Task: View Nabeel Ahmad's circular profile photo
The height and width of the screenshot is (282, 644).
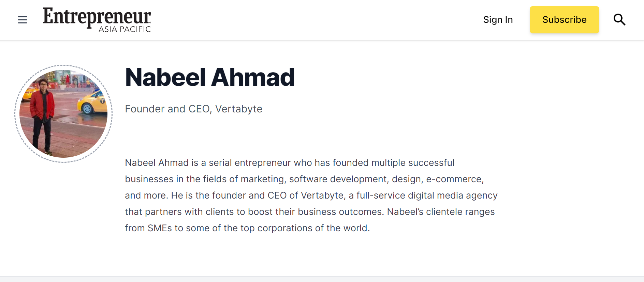Action: click(x=63, y=114)
